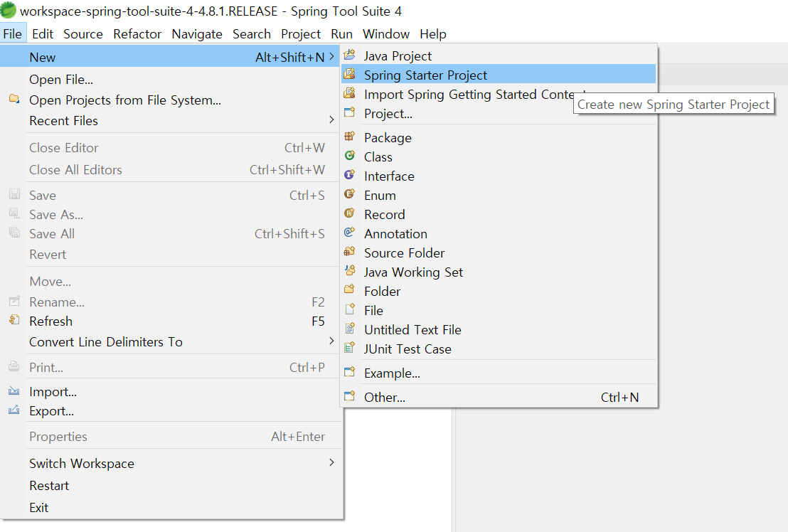
Task: Click the Import icon in File menu
Action: (14, 391)
